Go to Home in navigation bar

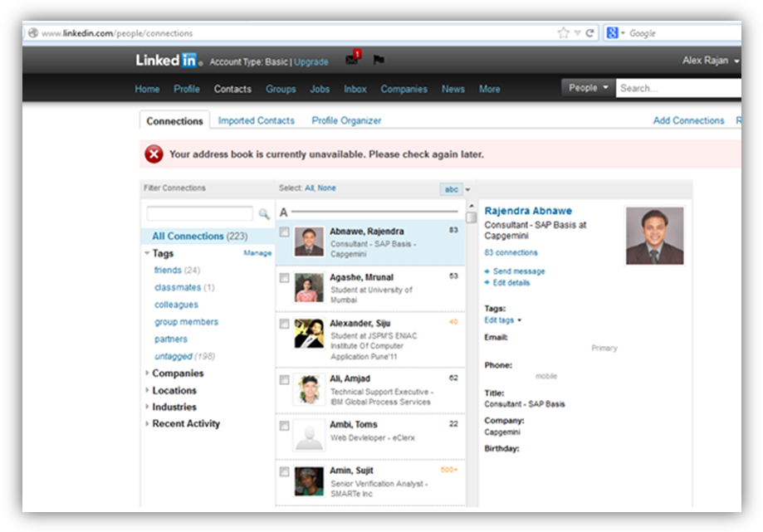click(x=147, y=89)
